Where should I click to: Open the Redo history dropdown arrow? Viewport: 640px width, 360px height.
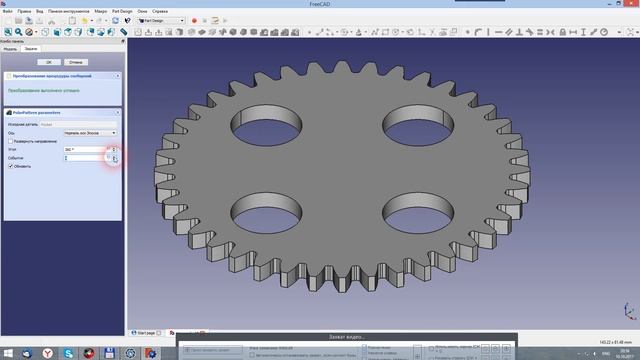106,21
